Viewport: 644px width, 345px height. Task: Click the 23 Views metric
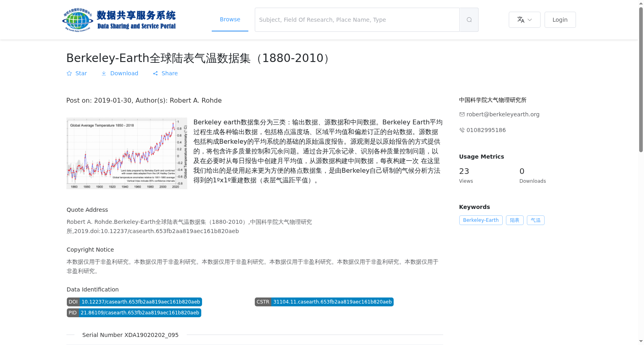(466, 176)
